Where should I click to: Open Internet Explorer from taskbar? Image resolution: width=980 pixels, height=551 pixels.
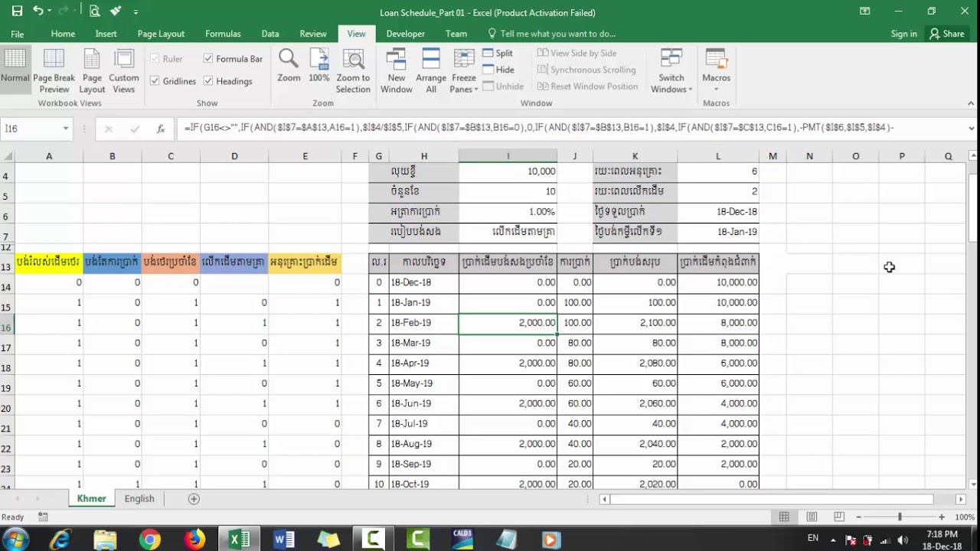[60, 540]
